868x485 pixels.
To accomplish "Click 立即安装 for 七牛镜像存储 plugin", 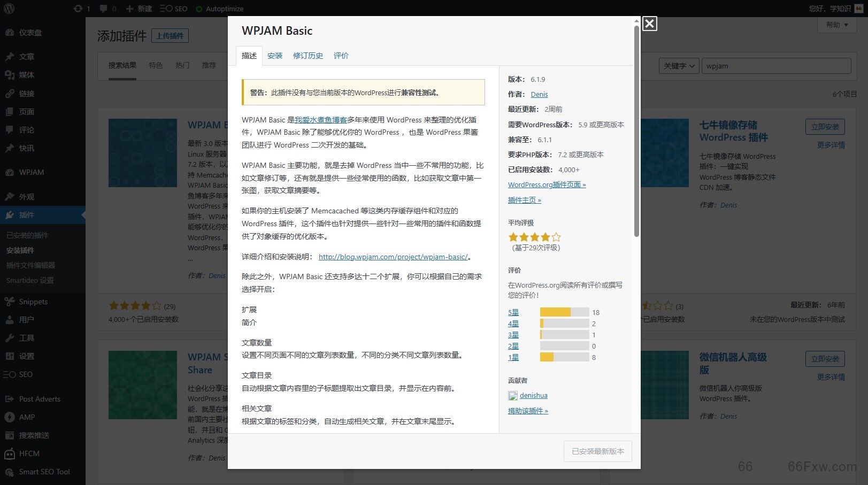I will [x=825, y=127].
